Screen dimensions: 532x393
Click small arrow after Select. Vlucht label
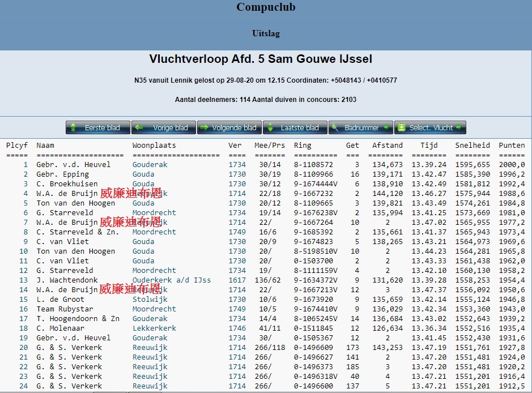tap(459, 127)
